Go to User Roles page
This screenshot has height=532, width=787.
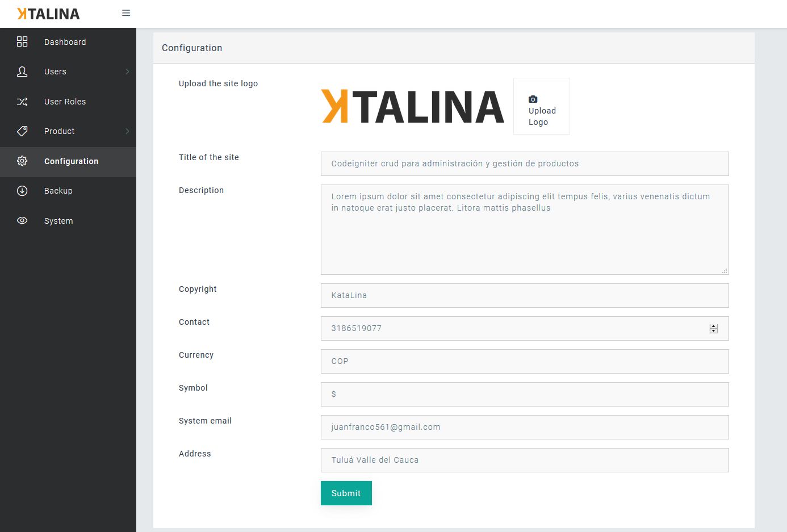(x=68, y=102)
